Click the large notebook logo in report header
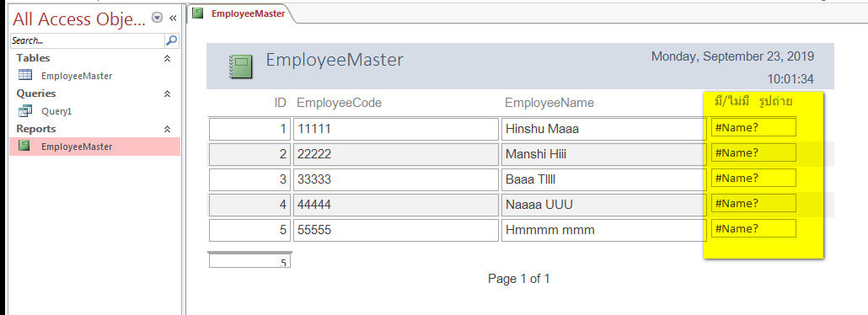Image resolution: width=868 pixels, height=315 pixels. pos(241,67)
